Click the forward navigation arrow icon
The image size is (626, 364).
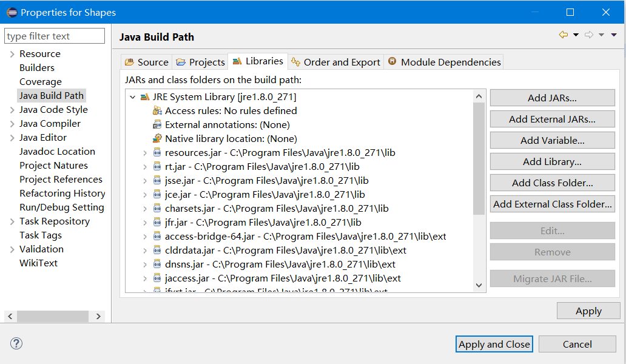coord(589,35)
